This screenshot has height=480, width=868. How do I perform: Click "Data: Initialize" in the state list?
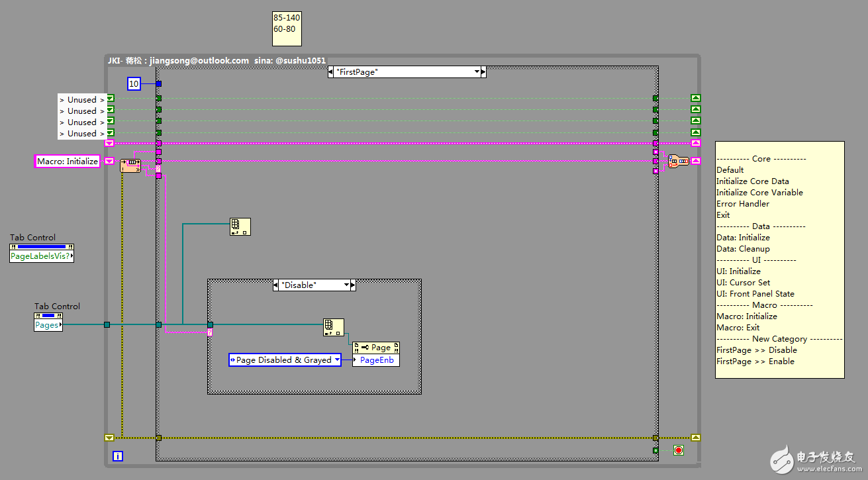(744, 238)
